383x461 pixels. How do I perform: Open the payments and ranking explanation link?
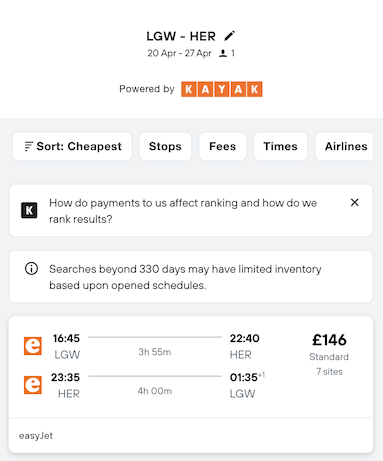[183, 211]
